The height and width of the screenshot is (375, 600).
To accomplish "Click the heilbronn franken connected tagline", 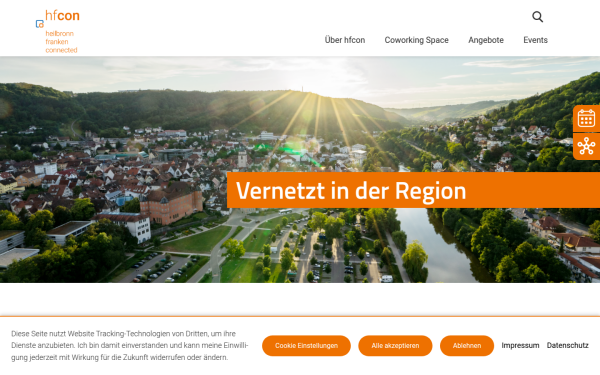I will coord(61,42).
